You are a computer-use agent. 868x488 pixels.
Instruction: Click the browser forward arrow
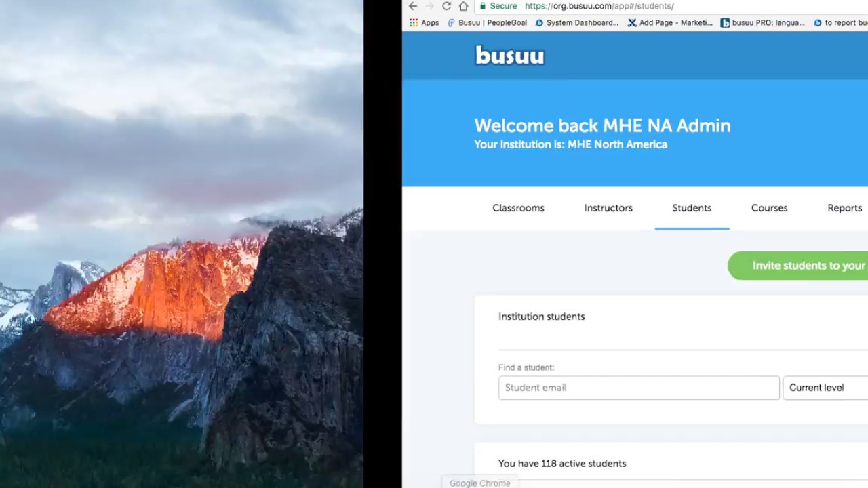[x=430, y=6]
